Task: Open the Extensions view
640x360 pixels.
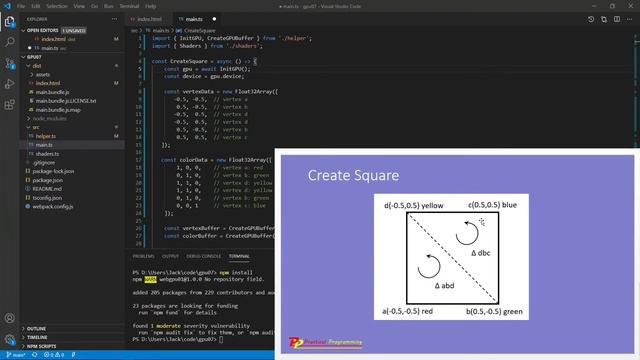Action: (9, 104)
